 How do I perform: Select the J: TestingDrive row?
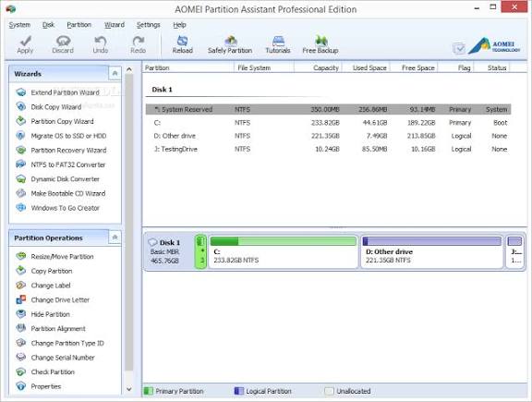[328, 149]
